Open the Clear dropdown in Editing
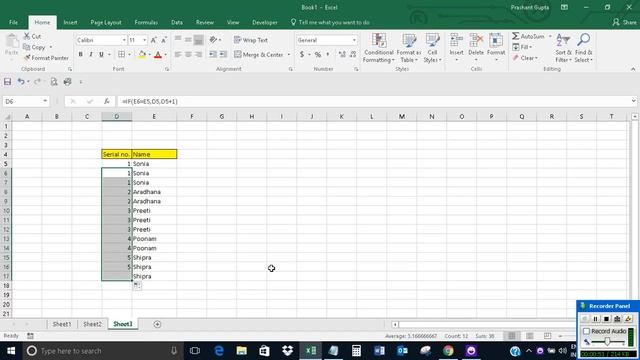Viewport: 640px width, 360px height. (x=525, y=58)
